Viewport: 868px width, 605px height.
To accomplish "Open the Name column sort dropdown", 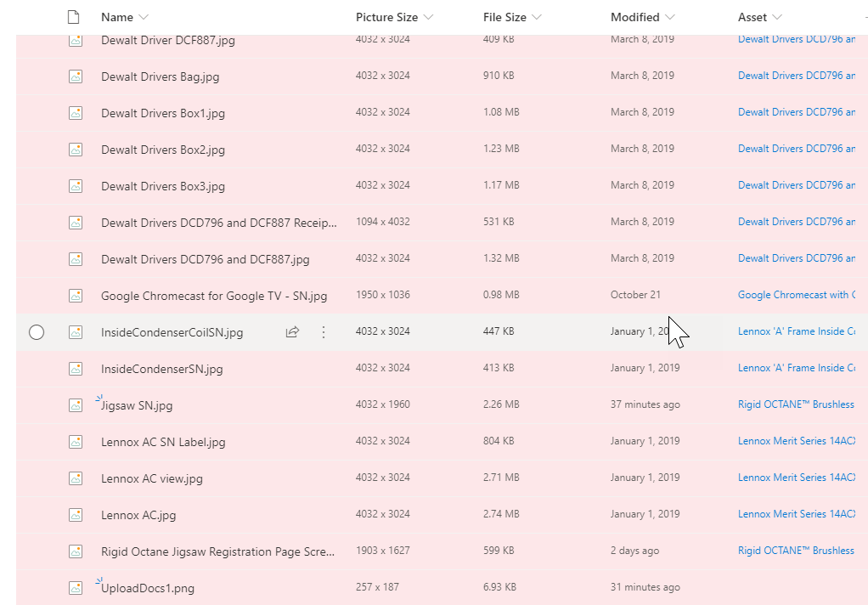I will [x=144, y=17].
